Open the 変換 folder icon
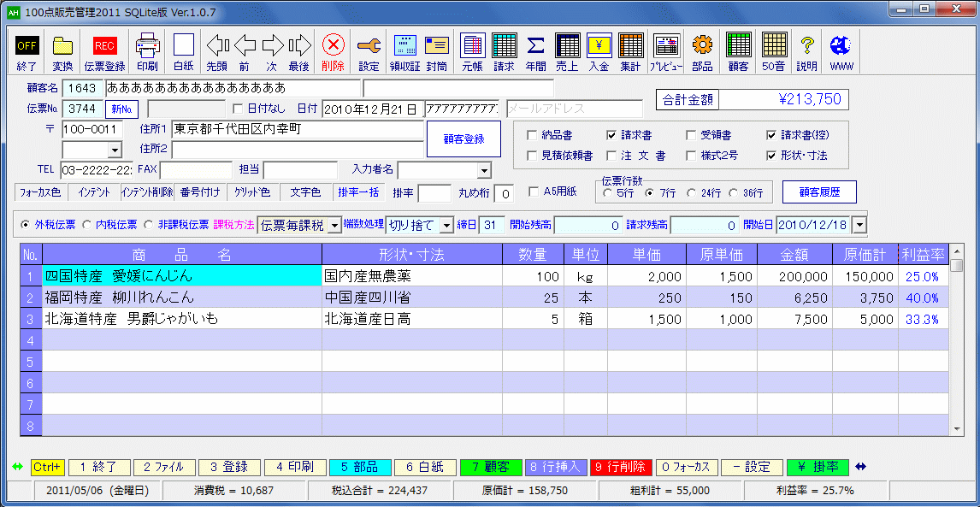Viewport: 980px width, 507px height. (62, 52)
